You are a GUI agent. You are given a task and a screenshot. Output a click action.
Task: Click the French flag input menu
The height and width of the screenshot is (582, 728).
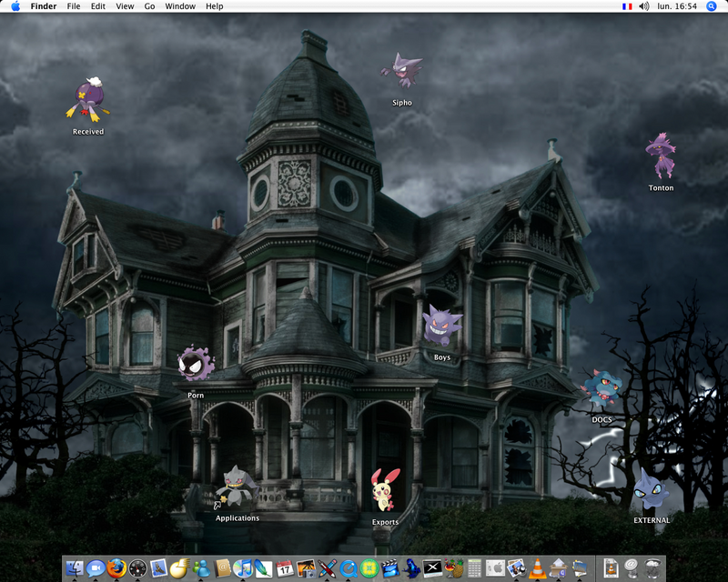[627, 6]
